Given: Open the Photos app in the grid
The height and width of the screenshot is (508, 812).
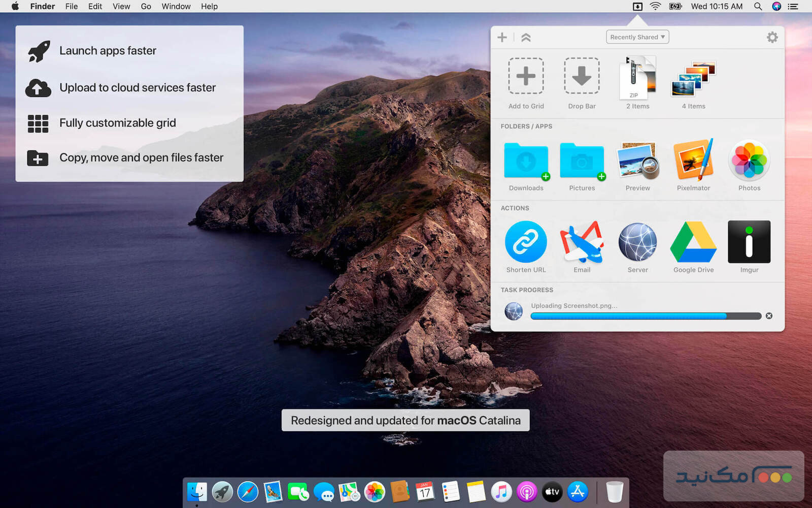Looking at the screenshot, I should coord(749,161).
